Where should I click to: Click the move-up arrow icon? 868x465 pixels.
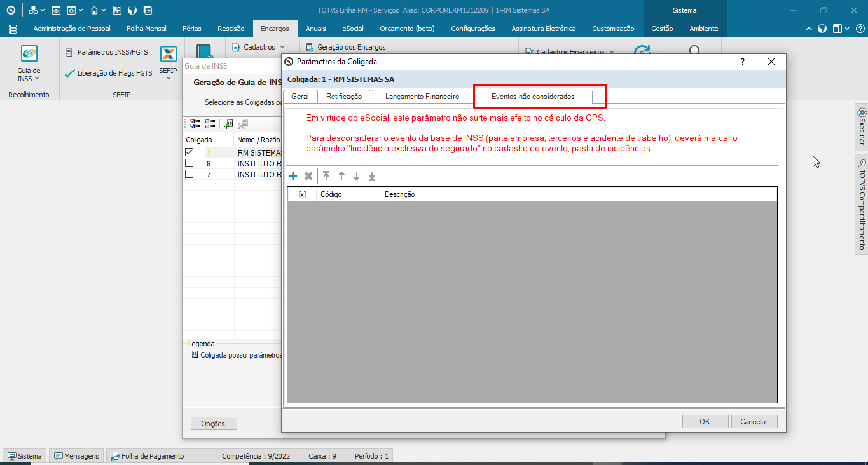(x=341, y=176)
